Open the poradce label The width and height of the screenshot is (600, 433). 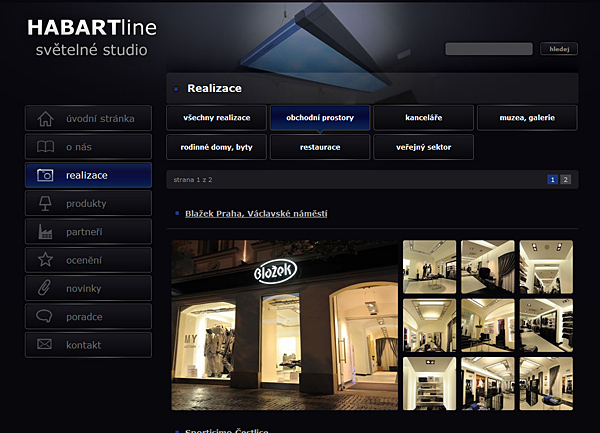(84, 317)
